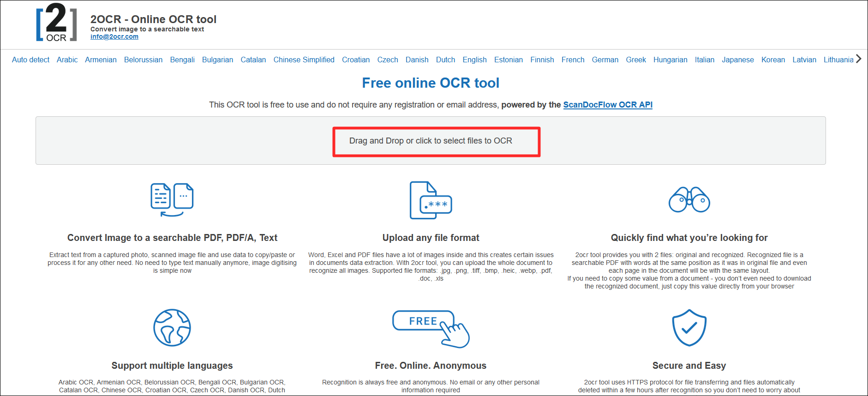Choose Belorussian language

143,60
